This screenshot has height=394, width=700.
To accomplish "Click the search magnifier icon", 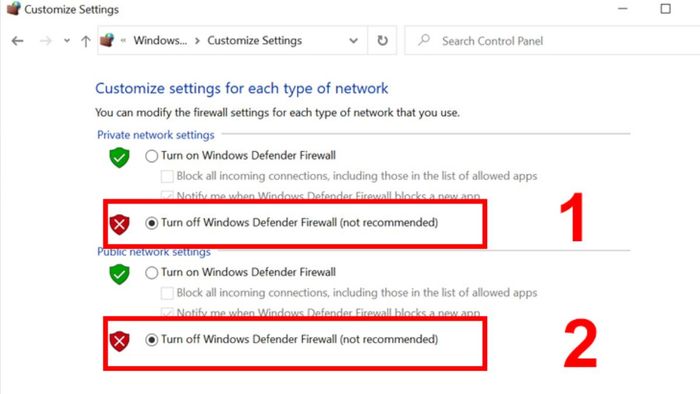I will (424, 40).
